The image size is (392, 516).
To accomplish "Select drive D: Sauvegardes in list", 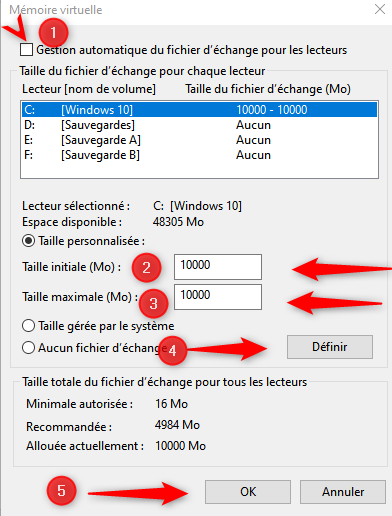I will point(199,125).
